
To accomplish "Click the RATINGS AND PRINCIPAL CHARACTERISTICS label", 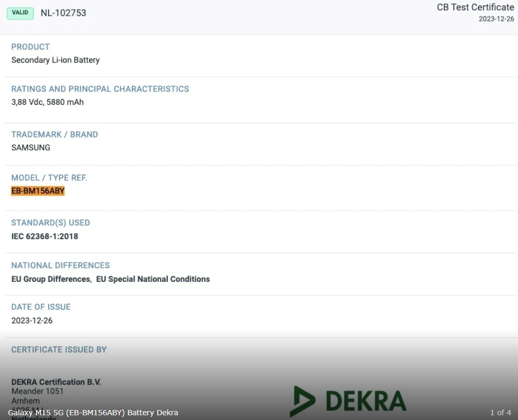I will pyautogui.click(x=100, y=89).
